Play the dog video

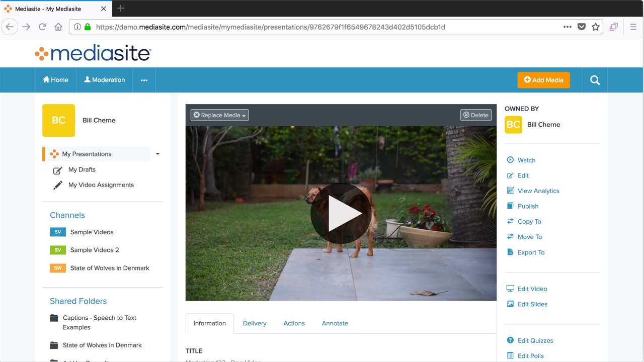(x=341, y=213)
